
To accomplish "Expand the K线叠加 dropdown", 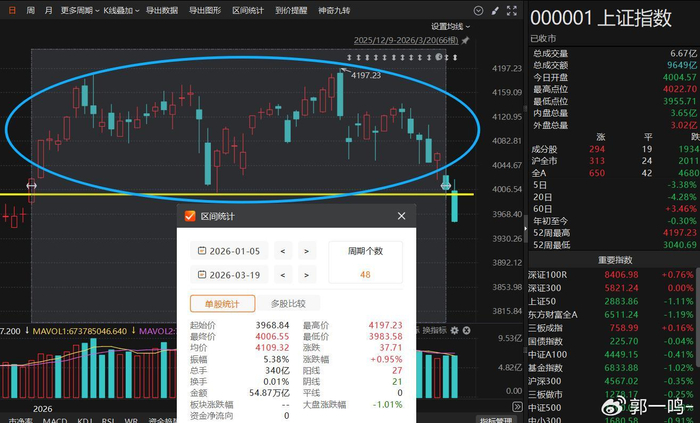I will [x=121, y=10].
